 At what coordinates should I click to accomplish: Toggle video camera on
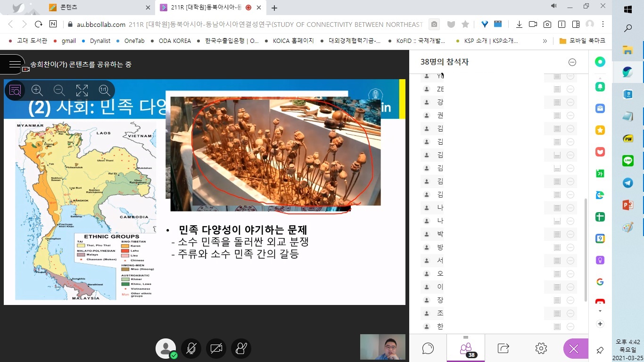pos(216,349)
